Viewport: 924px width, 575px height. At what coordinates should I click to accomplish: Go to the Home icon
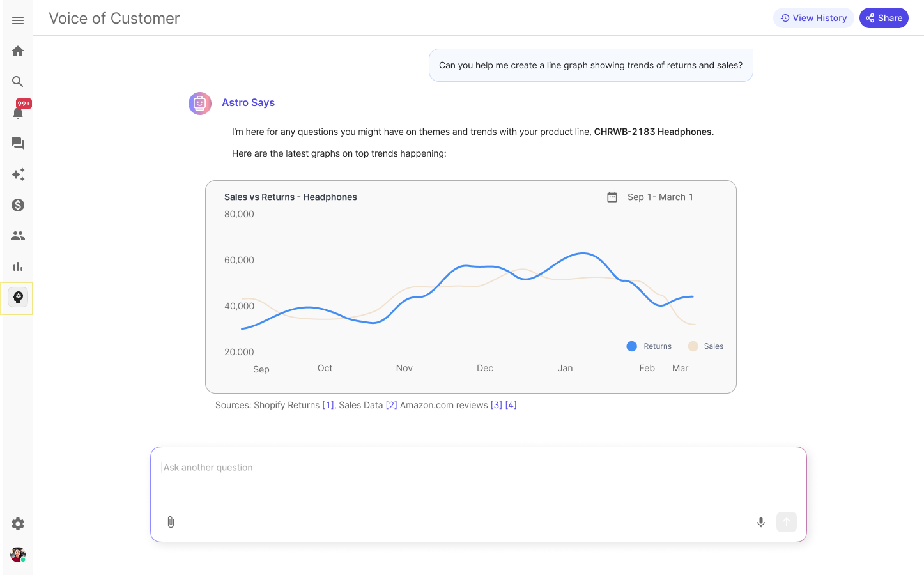[18, 51]
